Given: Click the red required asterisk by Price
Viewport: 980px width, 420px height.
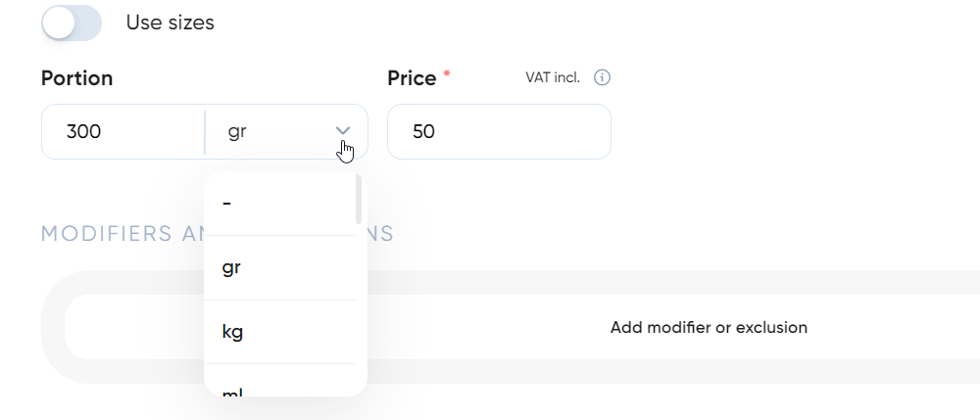Looking at the screenshot, I should click(x=446, y=74).
